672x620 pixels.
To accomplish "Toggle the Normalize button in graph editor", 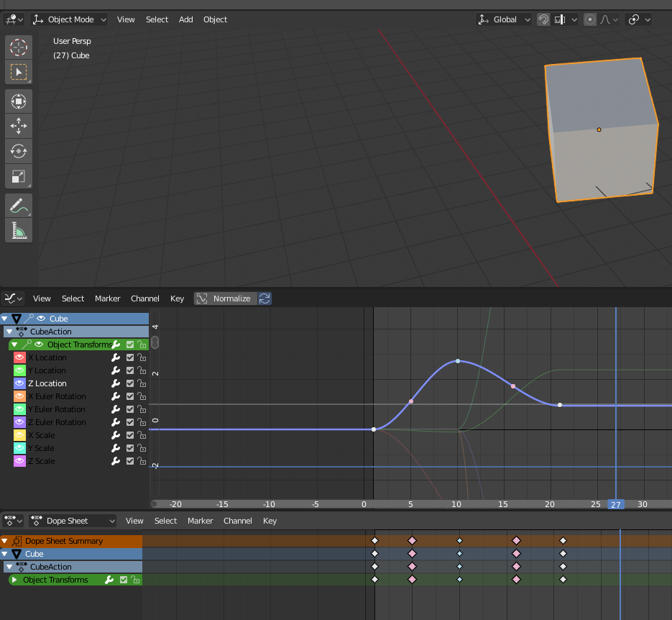I will [226, 298].
